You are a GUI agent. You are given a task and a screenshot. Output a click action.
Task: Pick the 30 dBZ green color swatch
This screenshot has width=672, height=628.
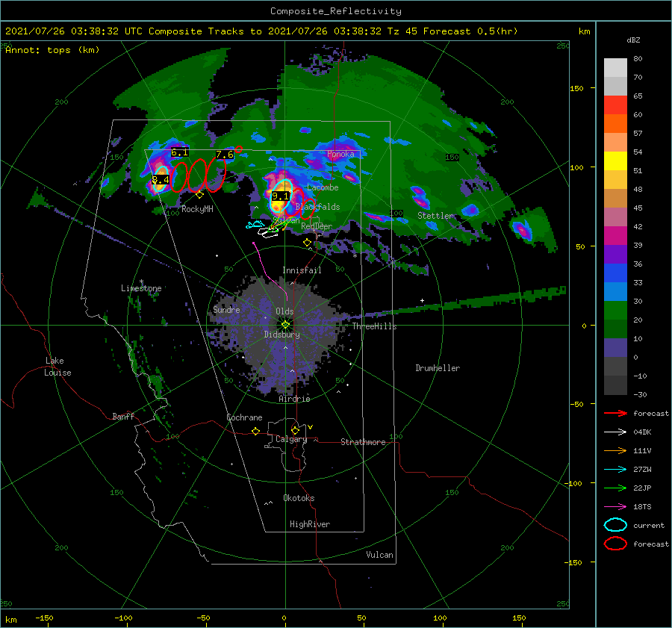click(x=615, y=311)
